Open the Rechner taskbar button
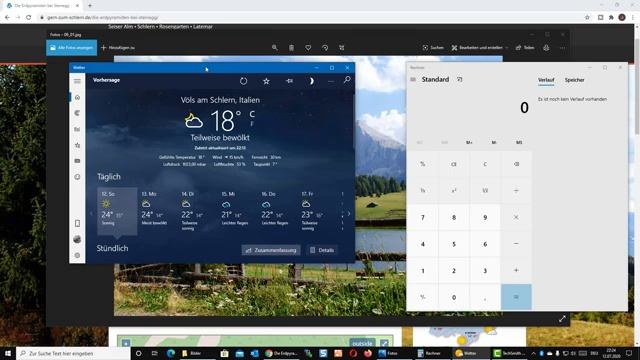Screen dimensions: 640x360 [x=429, y=353]
